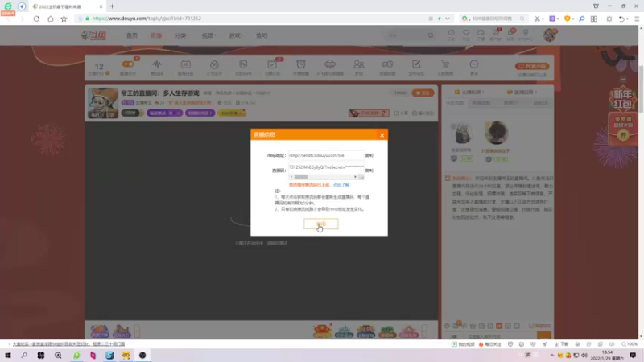
Task: Expand the 游戏 nav dropdown
Action: (x=236, y=35)
